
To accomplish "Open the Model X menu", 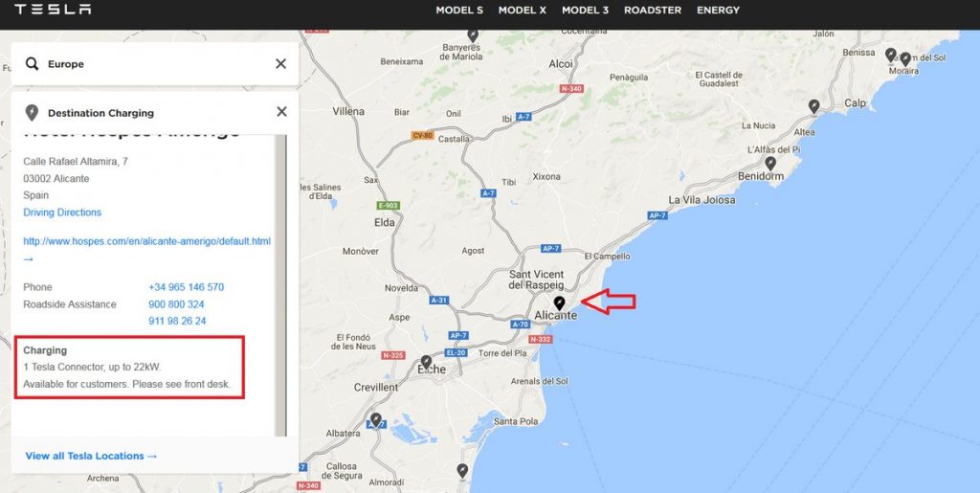I will point(522,10).
